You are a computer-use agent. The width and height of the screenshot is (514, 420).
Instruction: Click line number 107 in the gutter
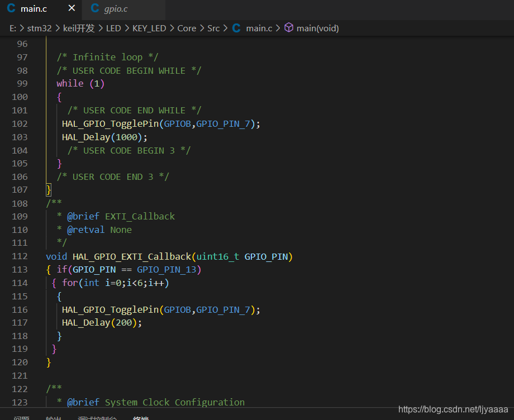pyautogui.click(x=20, y=190)
